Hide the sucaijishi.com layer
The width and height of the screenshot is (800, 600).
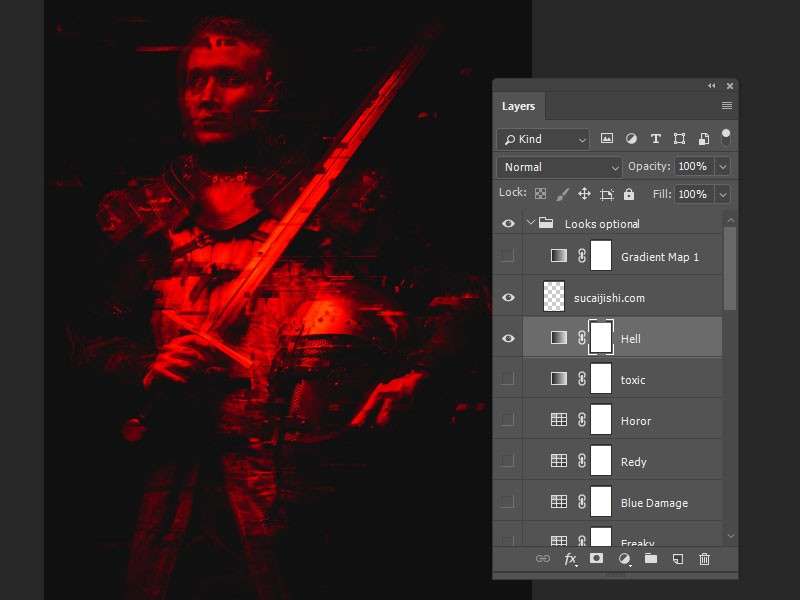pos(508,297)
